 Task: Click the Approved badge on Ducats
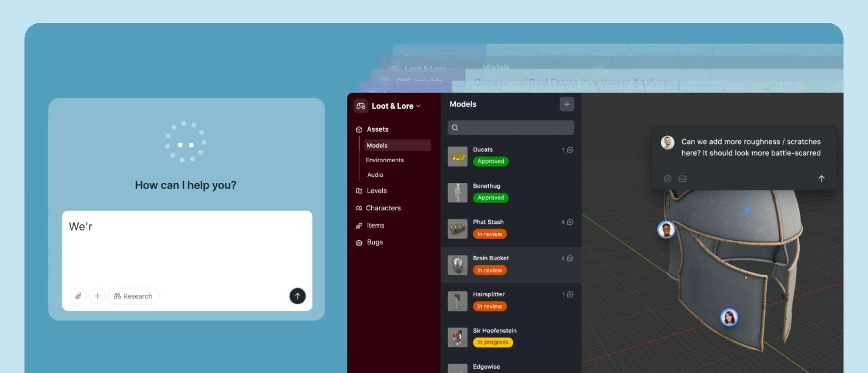point(491,161)
